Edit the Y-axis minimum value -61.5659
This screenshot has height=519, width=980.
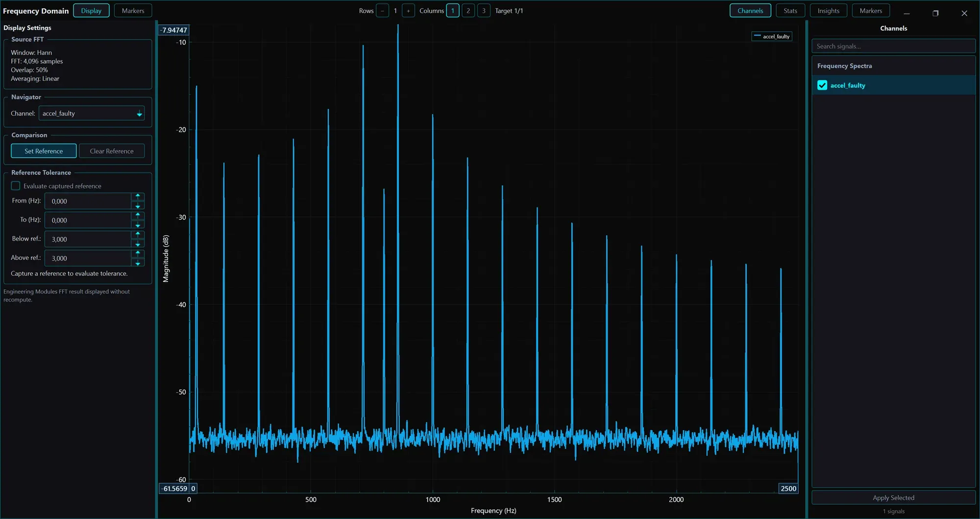coord(174,489)
